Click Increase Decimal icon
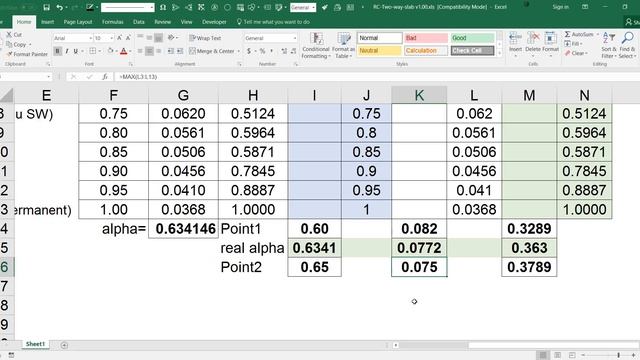Viewport: 640px width, 360px height. tap(284, 51)
